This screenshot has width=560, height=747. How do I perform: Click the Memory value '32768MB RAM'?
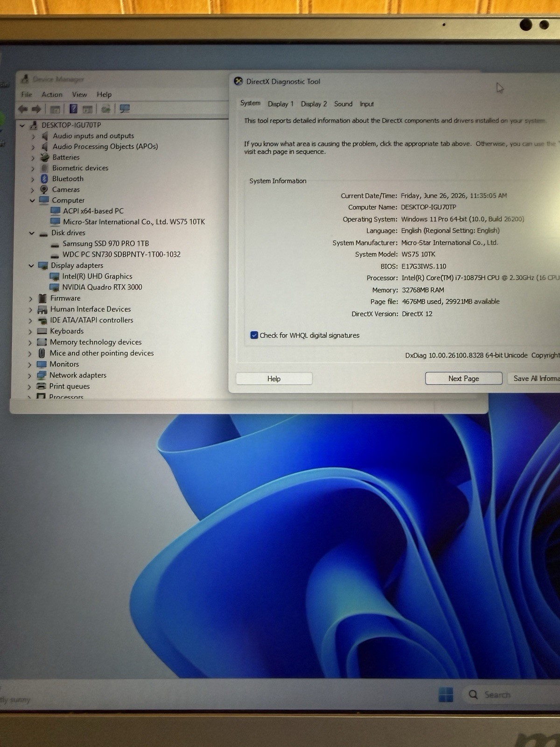pos(423,290)
